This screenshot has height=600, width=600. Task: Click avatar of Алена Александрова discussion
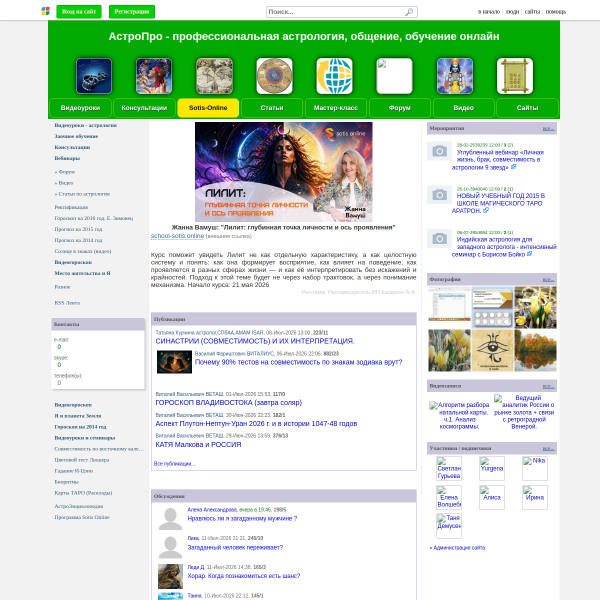click(x=170, y=519)
